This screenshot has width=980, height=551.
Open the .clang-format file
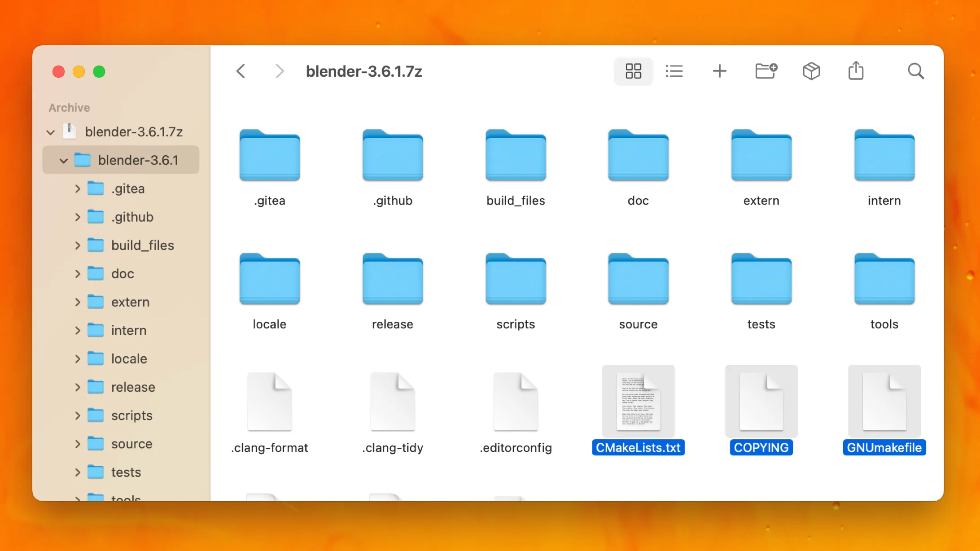pyautogui.click(x=269, y=401)
